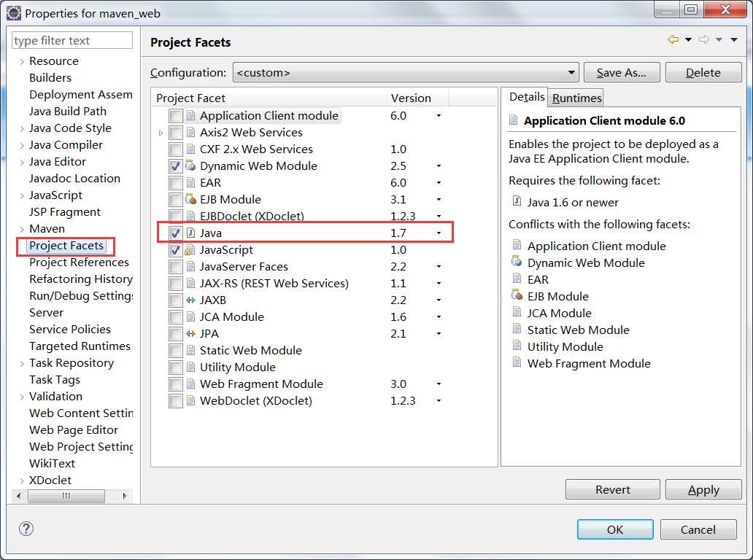Click the JavaScript facet icon
Screen dimensions: 753x560
pyautogui.click(x=190, y=250)
